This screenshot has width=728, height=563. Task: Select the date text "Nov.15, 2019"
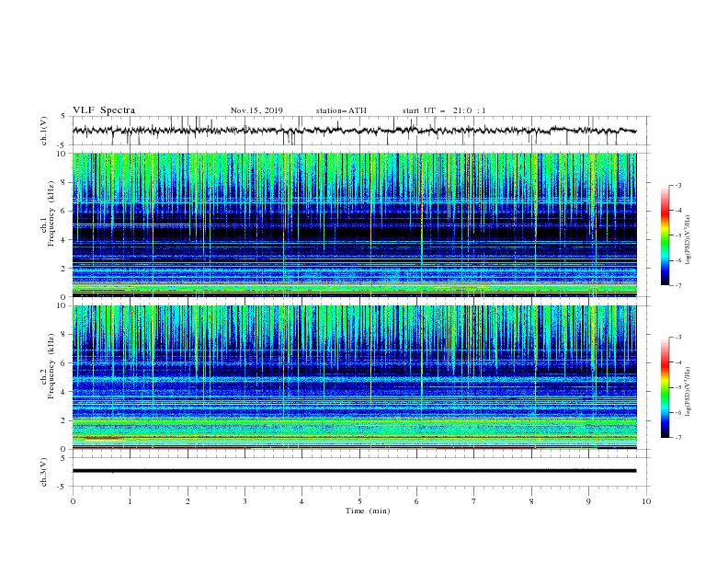click(256, 110)
